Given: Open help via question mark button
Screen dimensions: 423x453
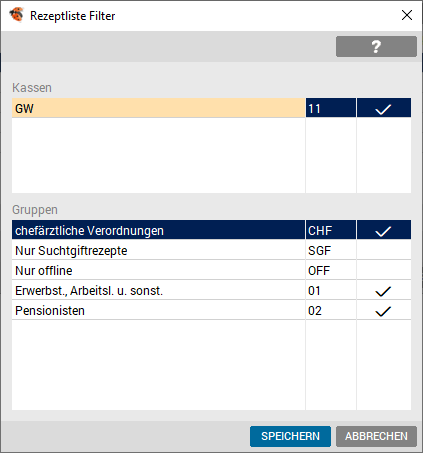Looking at the screenshot, I should (x=376, y=47).
